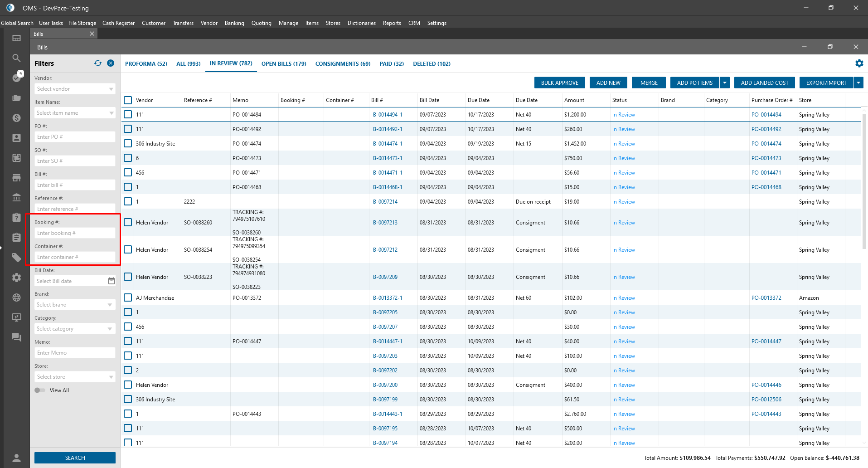The height and width of the screenshot is (468, 868).
Task: Clear filters with the blue X icon
Action: 111,63
